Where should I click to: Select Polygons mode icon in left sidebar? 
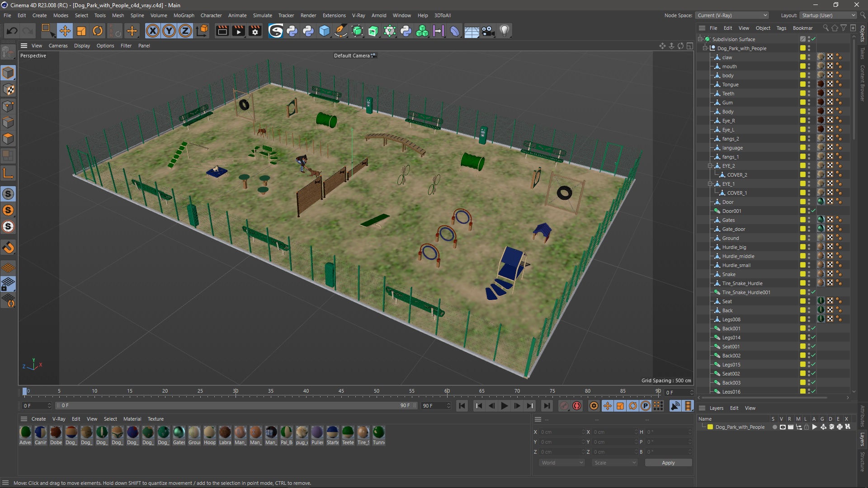coord(8,139)
